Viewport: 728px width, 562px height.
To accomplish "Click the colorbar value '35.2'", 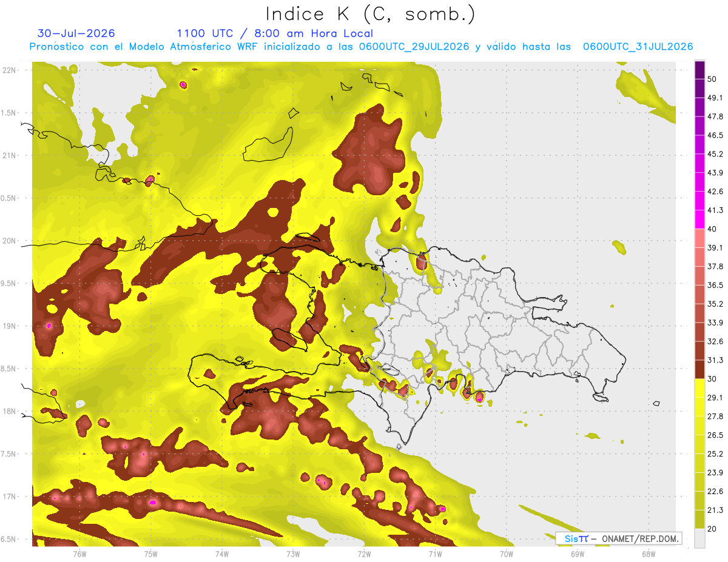I will click(x=715, y=304).
